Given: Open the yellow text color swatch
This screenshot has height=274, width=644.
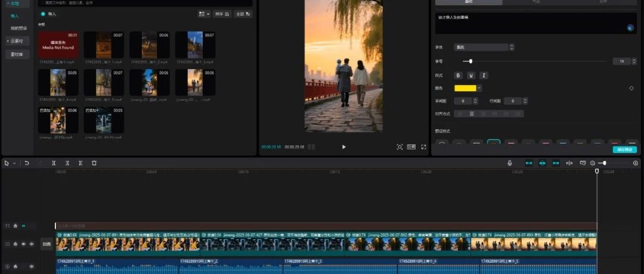Looking at the screenshot, I should point(465,88).
